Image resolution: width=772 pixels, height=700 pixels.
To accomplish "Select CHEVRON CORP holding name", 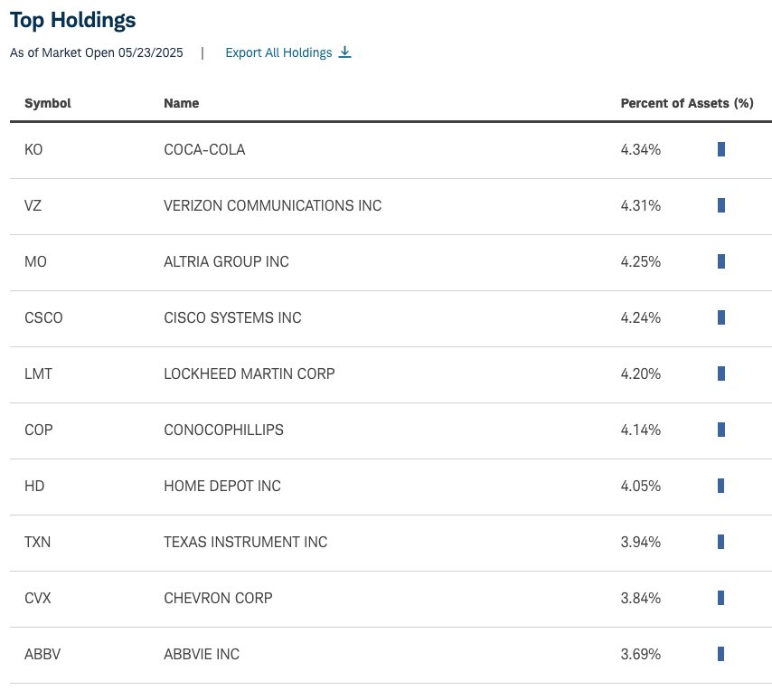I will click(x=218, y=598).
